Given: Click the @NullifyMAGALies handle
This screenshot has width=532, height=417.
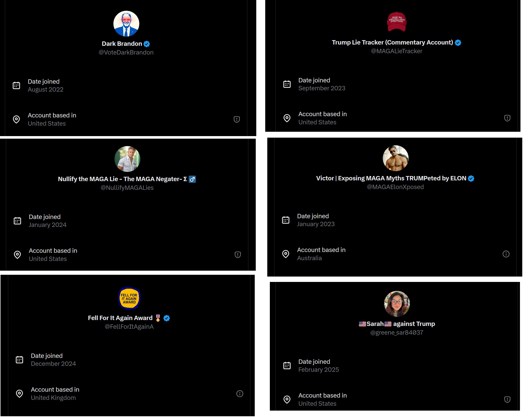Looking at the screenshot, I should [127, 188].
